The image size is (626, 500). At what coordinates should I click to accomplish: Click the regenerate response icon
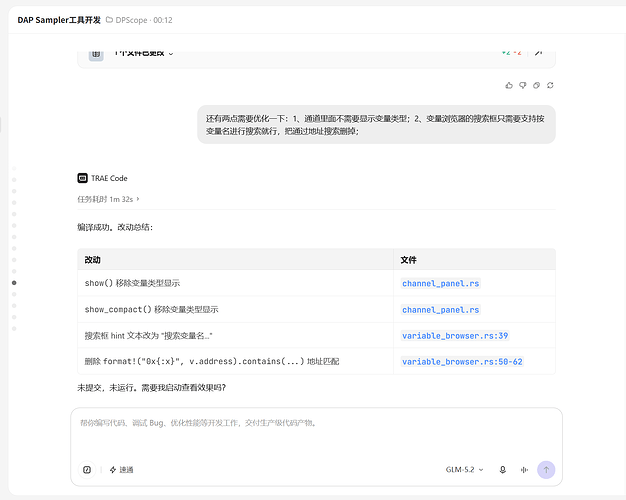coord(550,85)
